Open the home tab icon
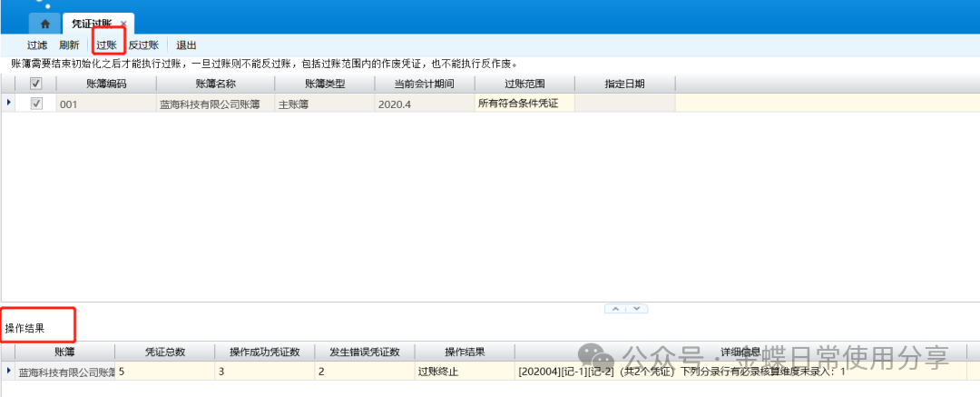 [44, 25]
